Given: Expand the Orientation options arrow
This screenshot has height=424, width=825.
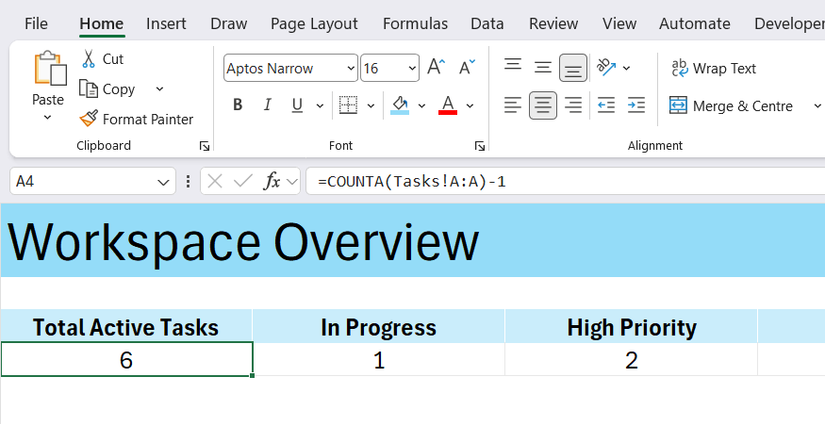Looking at the screenshot, I should pyautogui.click(x=626, y=68).
